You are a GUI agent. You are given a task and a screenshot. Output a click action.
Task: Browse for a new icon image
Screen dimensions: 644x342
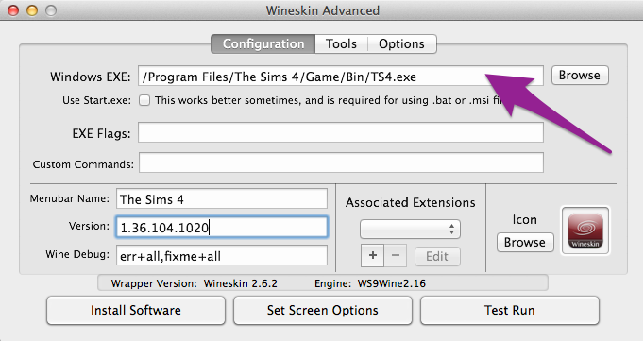coord(525,243)
